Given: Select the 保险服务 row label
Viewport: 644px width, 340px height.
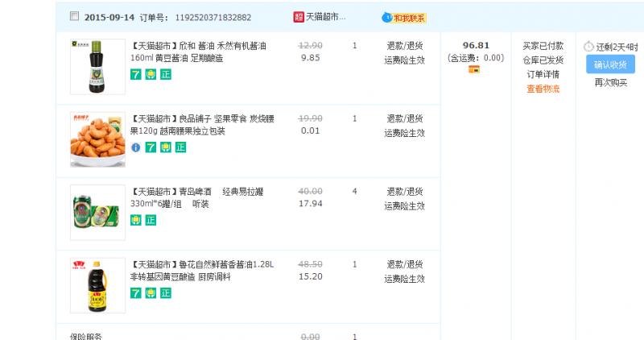Looking at the screenshot, I should [86, 336].
